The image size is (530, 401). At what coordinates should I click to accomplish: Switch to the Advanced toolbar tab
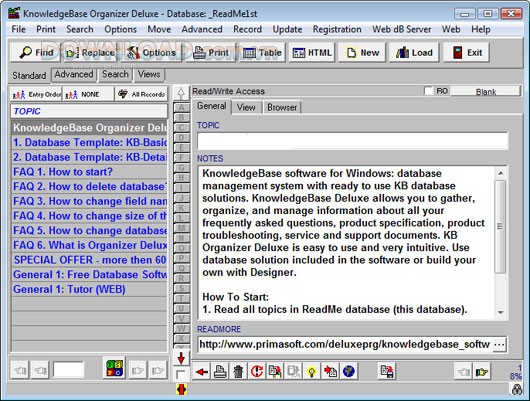(74, 74)
